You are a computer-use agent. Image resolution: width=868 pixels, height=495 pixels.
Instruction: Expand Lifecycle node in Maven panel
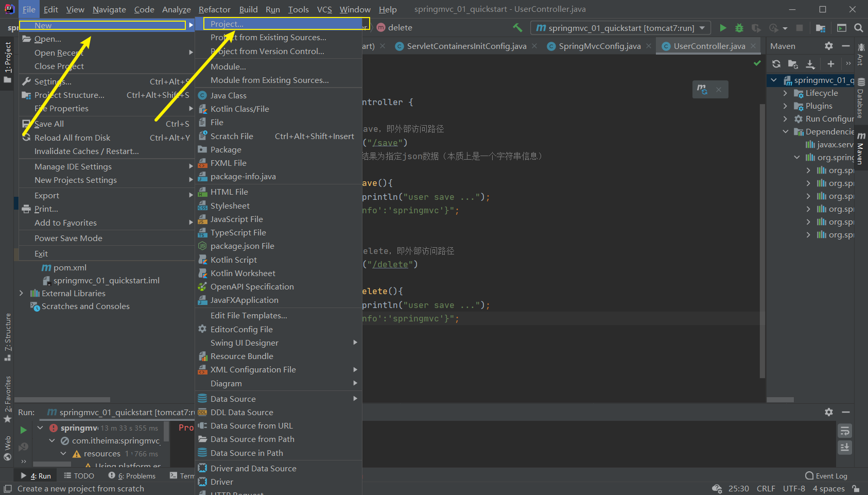[785, 93]
